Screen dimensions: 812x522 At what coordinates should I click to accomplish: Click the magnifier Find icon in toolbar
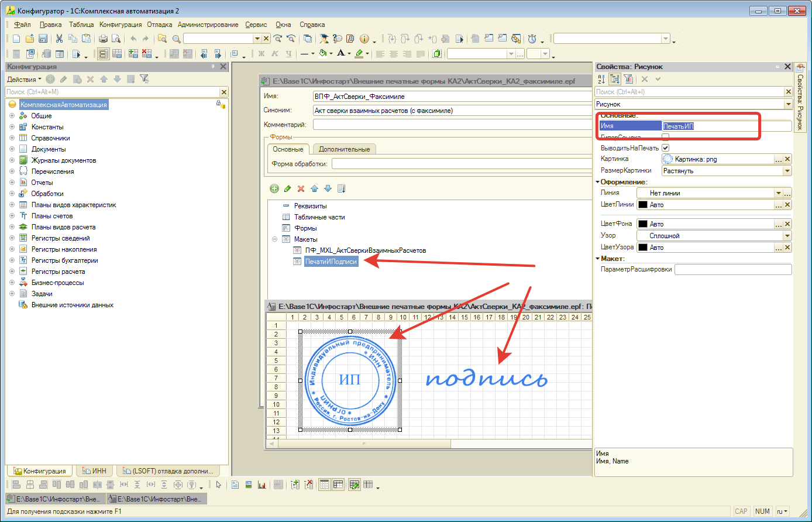pyautogui.click(x=176, y=39)
